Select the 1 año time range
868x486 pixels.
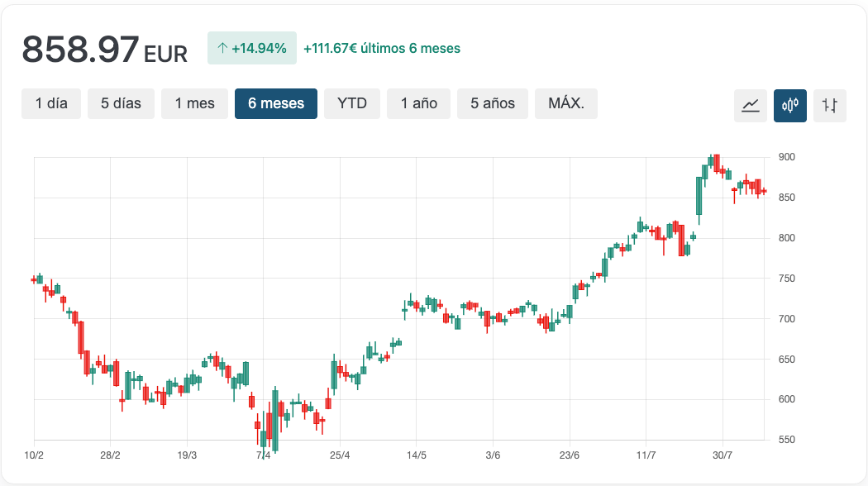pyautogui.click(x=418, y=103)
